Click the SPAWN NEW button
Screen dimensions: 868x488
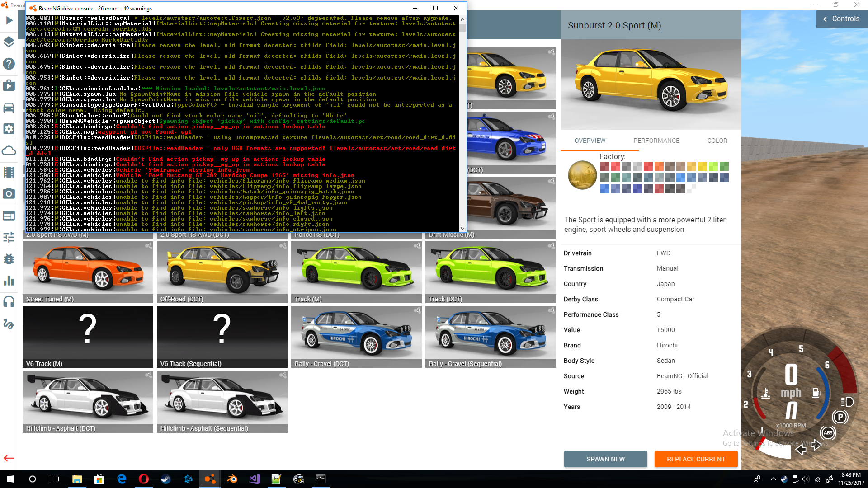pos(605,459)
